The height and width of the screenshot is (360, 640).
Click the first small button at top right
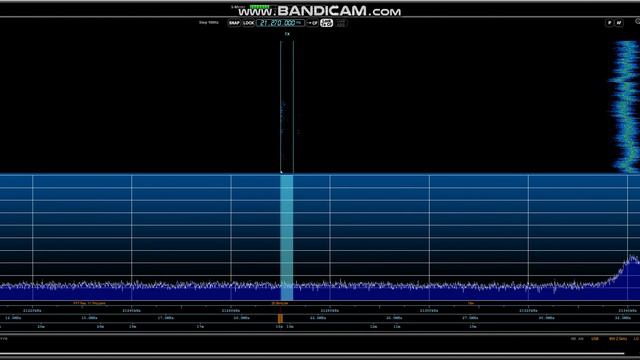(609, 23)
